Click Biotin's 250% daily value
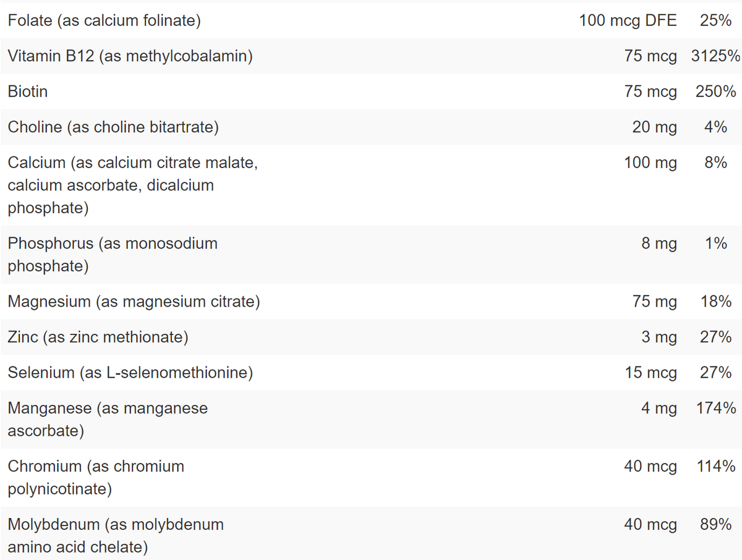This screenshot has height=560, width=742. tap(715, 91)
